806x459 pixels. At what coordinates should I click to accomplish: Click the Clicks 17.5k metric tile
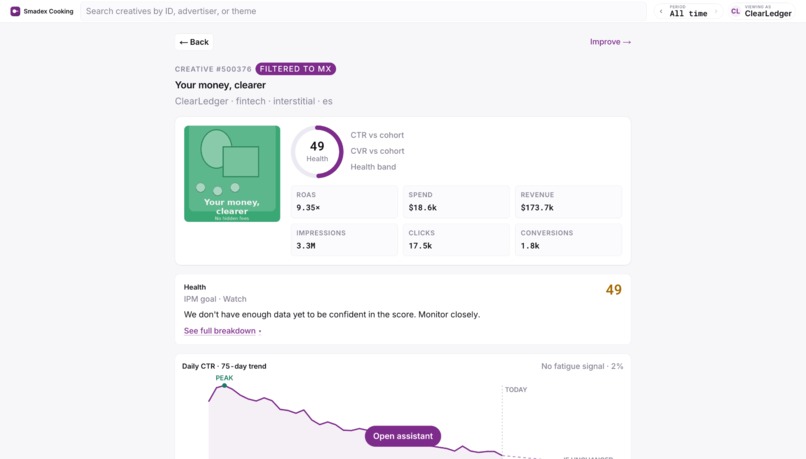456,240
